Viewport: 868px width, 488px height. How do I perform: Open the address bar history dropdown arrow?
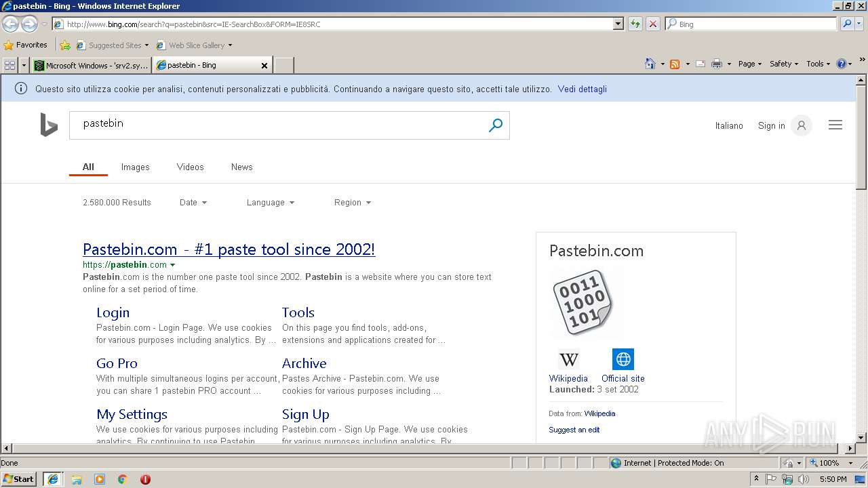pos(618,24)
